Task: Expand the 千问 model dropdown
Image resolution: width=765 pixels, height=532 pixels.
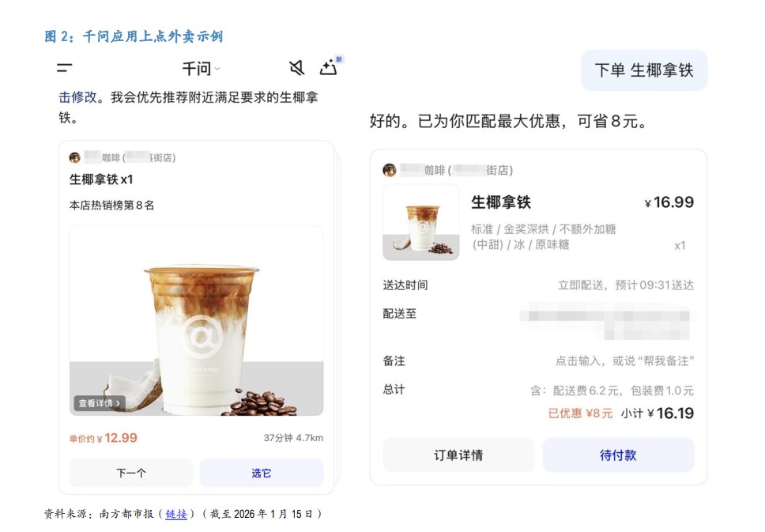Action: tap(201, 69)
